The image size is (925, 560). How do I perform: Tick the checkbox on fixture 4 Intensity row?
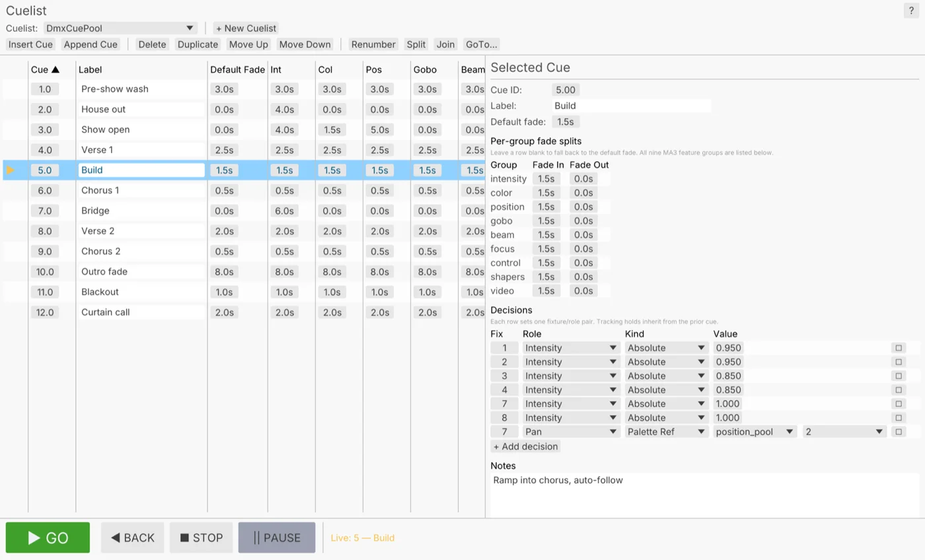tap(899, 390)
